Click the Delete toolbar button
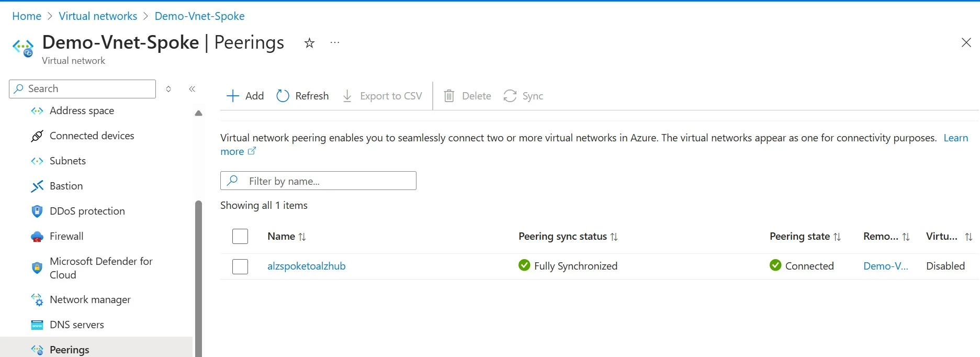Viewport: 980px width, 357px height. pos(467,96)
